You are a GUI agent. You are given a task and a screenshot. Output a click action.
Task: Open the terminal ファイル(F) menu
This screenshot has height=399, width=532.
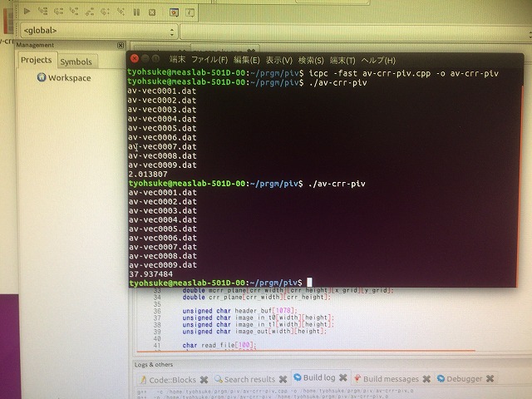point(209,60)
